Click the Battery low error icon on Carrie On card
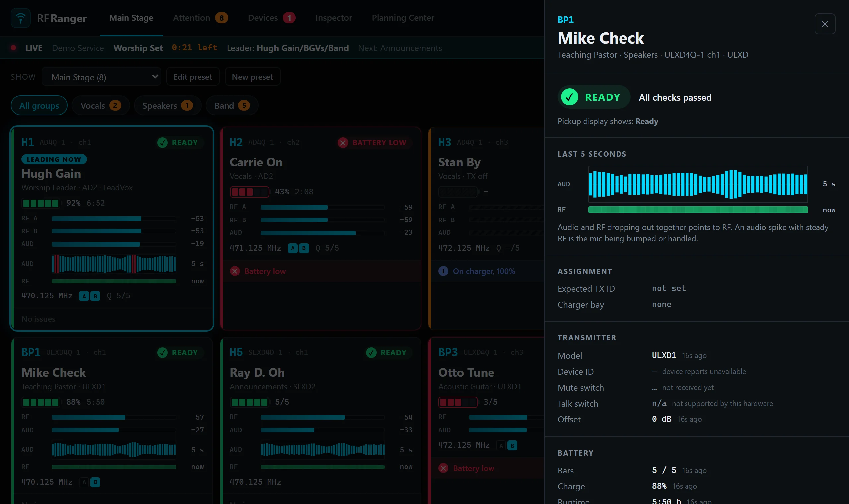The height and width of the screenshot is (504, 849). (235, 271)
